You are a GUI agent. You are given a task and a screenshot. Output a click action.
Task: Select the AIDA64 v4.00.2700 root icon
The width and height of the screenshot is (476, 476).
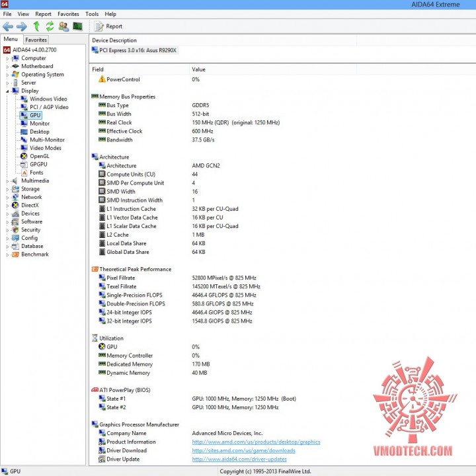click(7, 50)
